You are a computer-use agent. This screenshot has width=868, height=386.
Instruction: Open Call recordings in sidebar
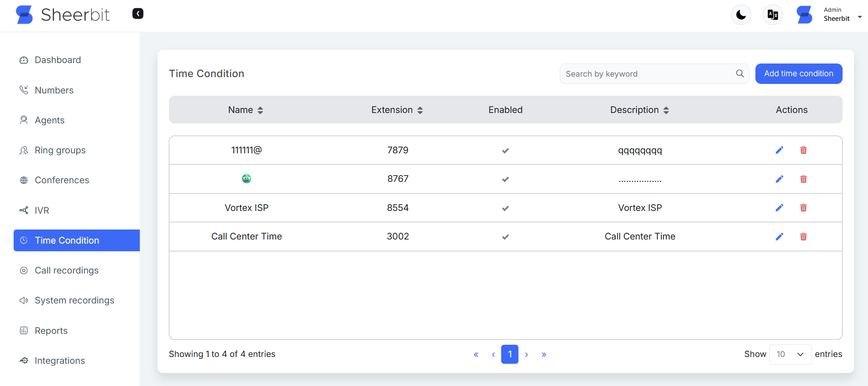66,270
